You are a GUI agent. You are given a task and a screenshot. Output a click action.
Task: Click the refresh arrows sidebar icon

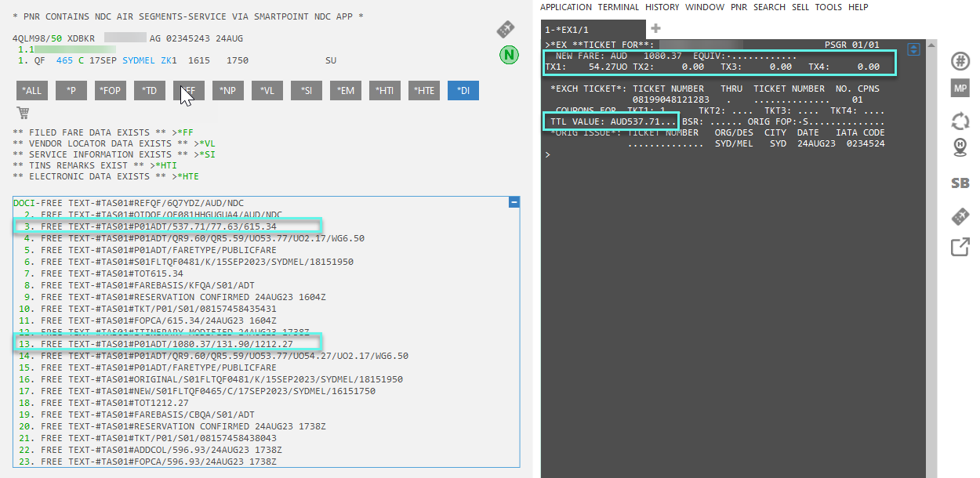tap(960, 121)
